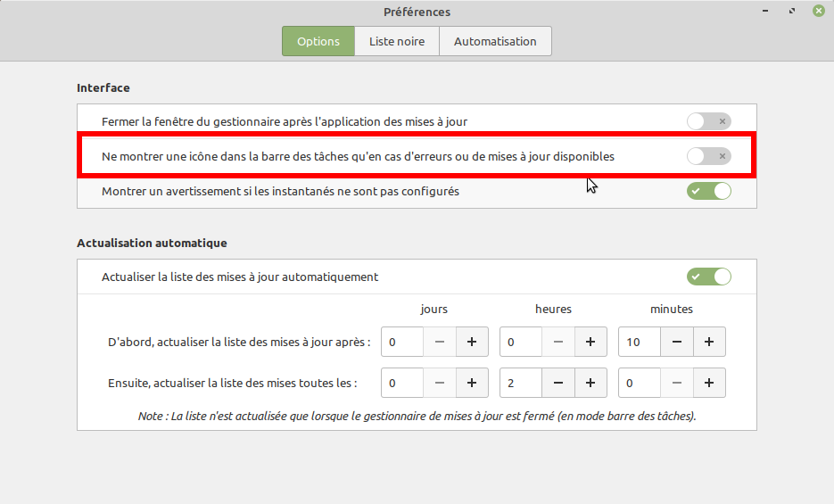Select the Options tab
The height and width of the screenshot is (504, 834).
point(318,41)
